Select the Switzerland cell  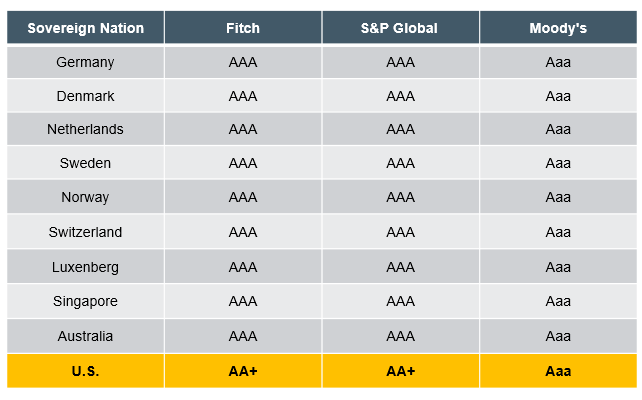(86, 232)
